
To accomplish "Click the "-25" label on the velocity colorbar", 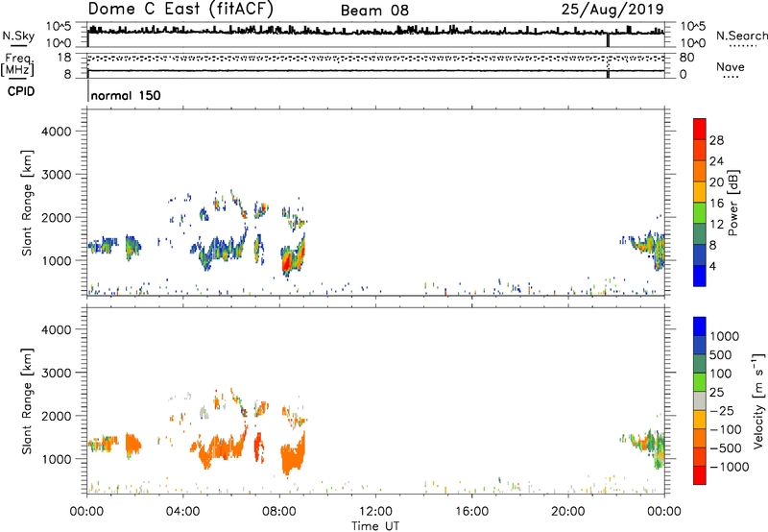I will (x=722, y=411).
